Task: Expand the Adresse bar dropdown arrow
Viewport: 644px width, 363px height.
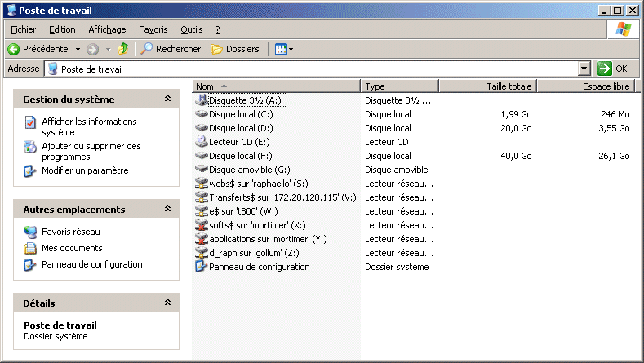Action: click(x=584, y=69)
